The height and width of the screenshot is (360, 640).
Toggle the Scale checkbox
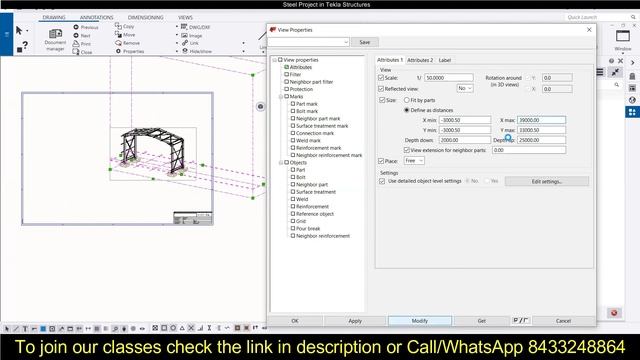(381, 78)
